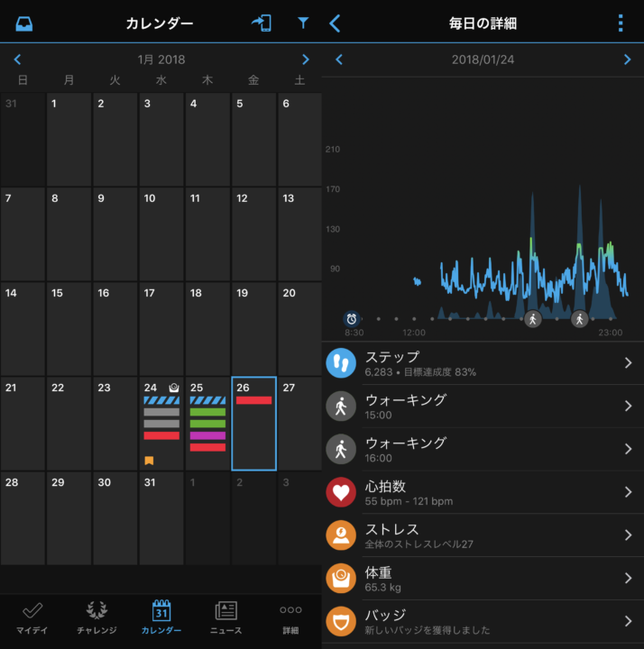The height and width of the screenshot is (649, 644).
Task: Tap the weight scale icon
Action: pyautogui.click(x=341, y=578)
